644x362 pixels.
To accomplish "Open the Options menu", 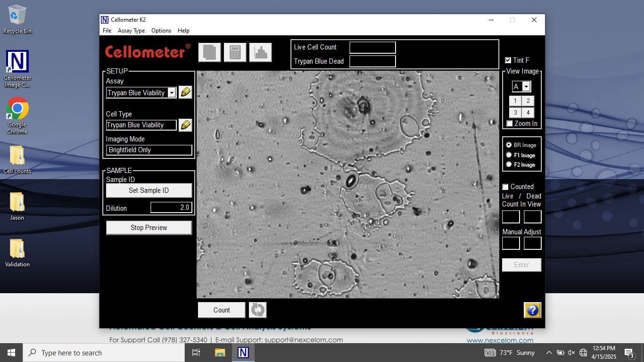I will pyautogui.click(x=161, y=31).
